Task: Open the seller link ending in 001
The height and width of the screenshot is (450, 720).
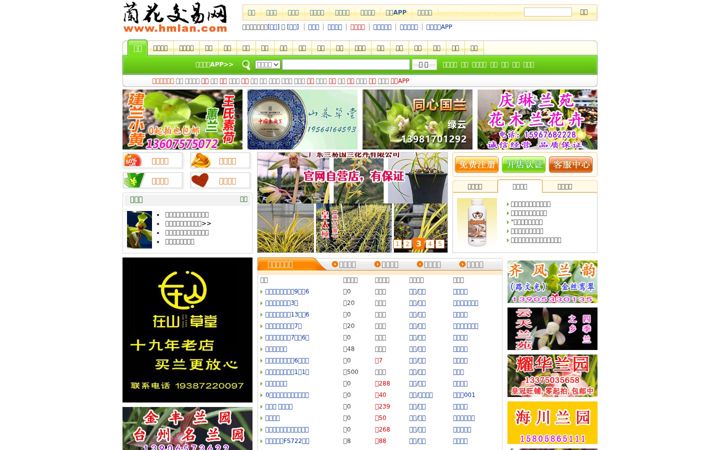Action: 464,395
